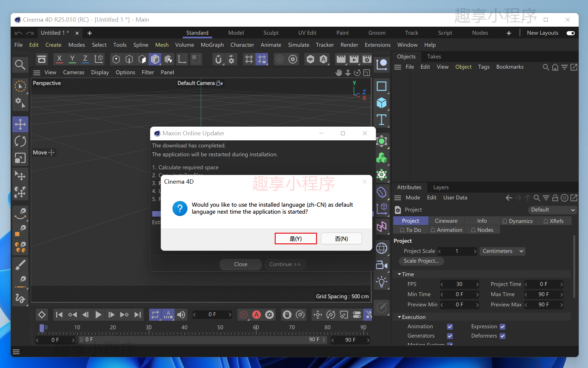Screen dimensions: 588x368
Task: Click the Play Forwards button
Action: point(98,315)
